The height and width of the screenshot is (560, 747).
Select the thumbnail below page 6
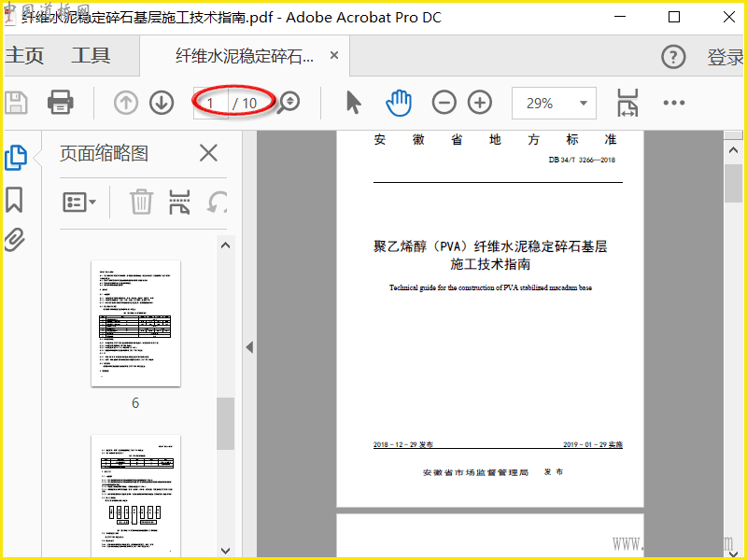[x=135, y=496]
